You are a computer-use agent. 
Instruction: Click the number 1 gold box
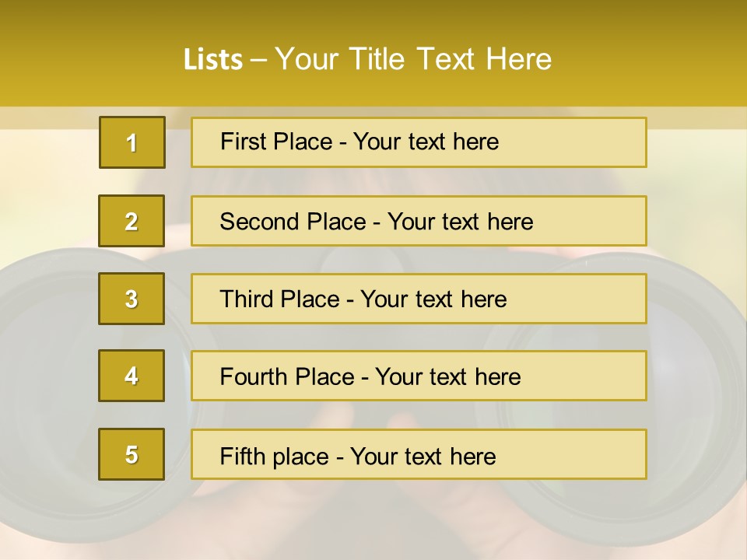132,142
